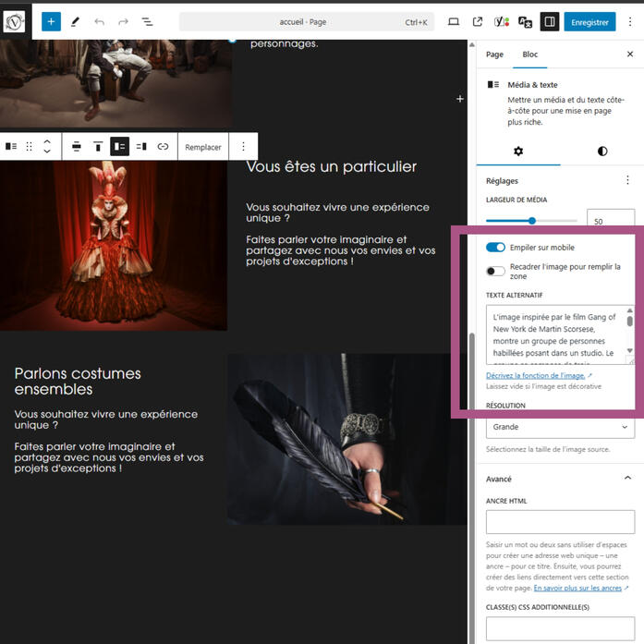Toggle Empiler sur mobile switch

pos(496,248)
